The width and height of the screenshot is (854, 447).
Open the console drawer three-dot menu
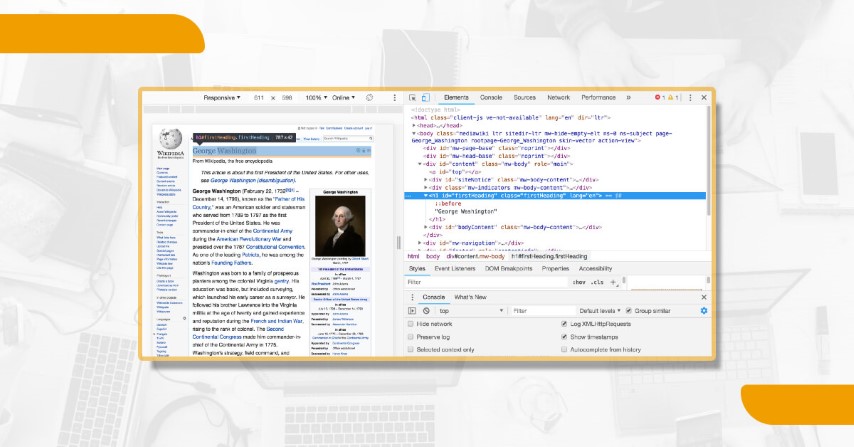(x=412, y=297)
